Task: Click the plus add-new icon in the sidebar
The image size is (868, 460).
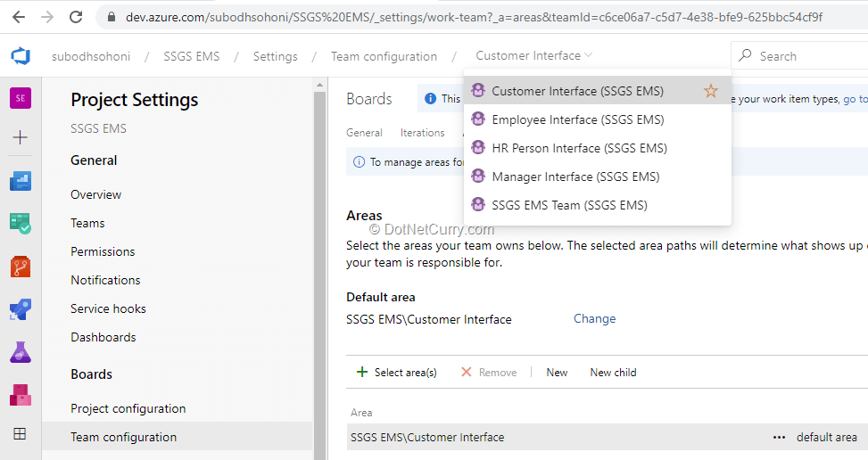Action: pos(21,137)
